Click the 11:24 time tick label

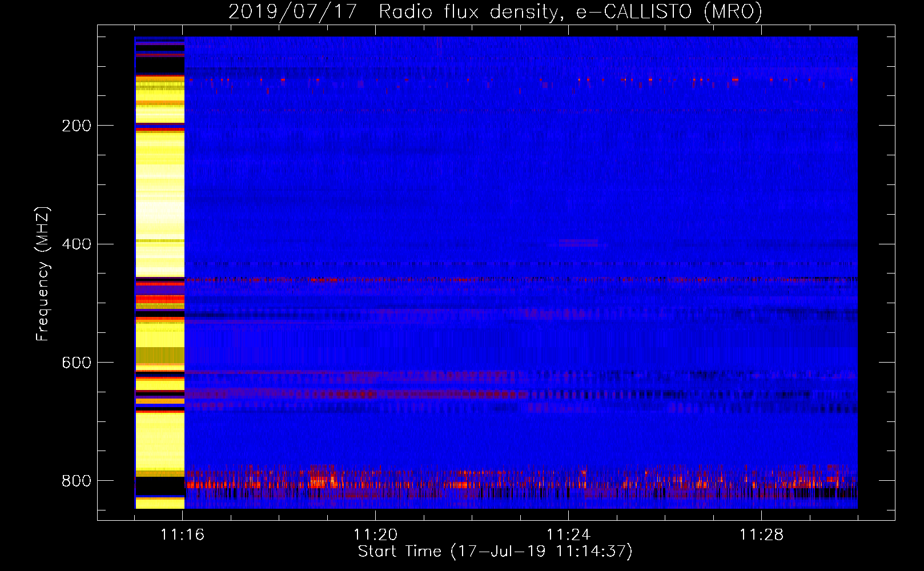(x=568, y=535)
